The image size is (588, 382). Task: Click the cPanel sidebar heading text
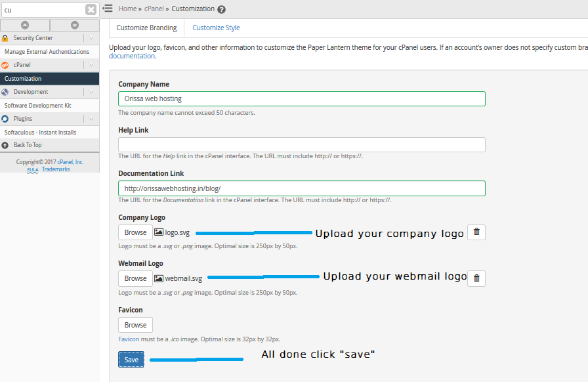point(22,65)
